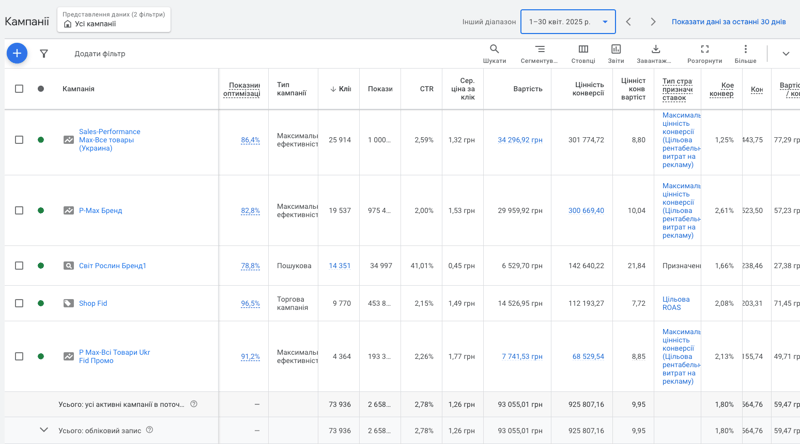Click the 300 669,40 conversion value
Image resolution: width=800 pixels, height=444 pixels.
pyautogui.click(x=586, y=210)
